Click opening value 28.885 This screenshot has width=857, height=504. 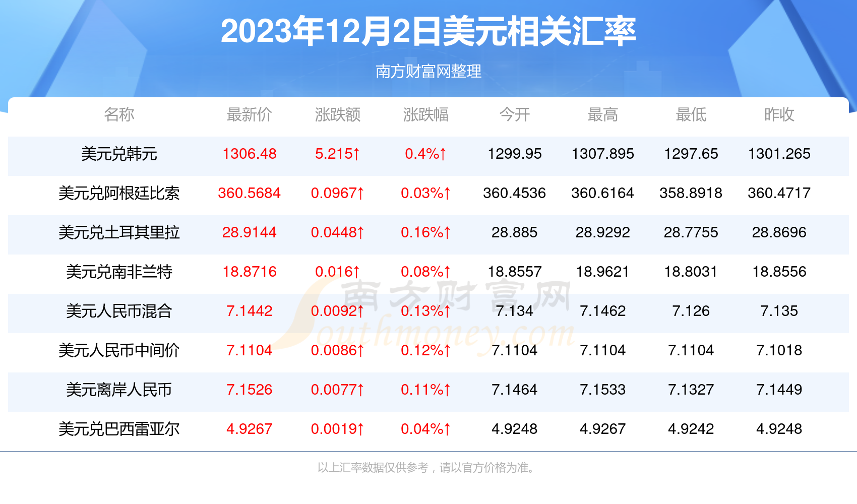click(515, 232)
